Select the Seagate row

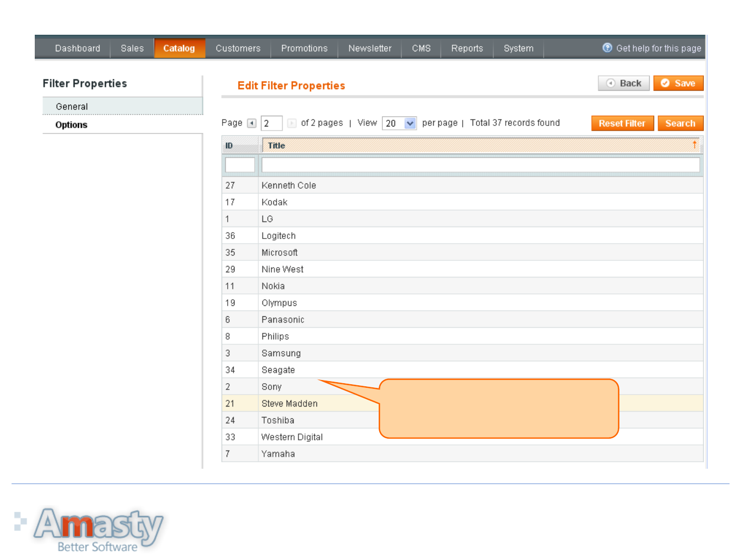point(462,370)
